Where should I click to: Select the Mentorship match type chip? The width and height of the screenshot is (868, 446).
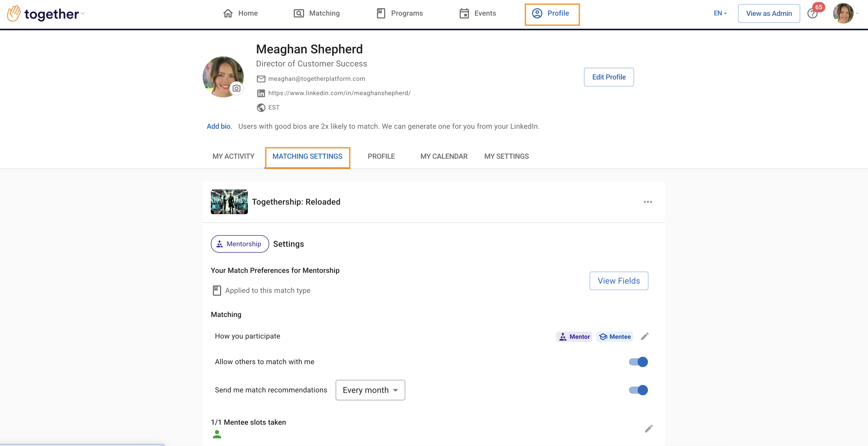pos(240,244)
